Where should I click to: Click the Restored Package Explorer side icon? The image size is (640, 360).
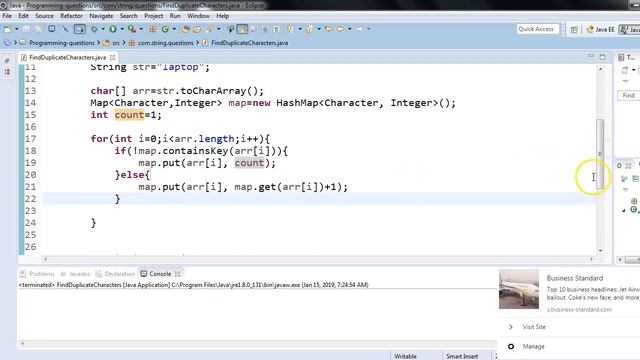pyautogui.click(x=7, y=72)
